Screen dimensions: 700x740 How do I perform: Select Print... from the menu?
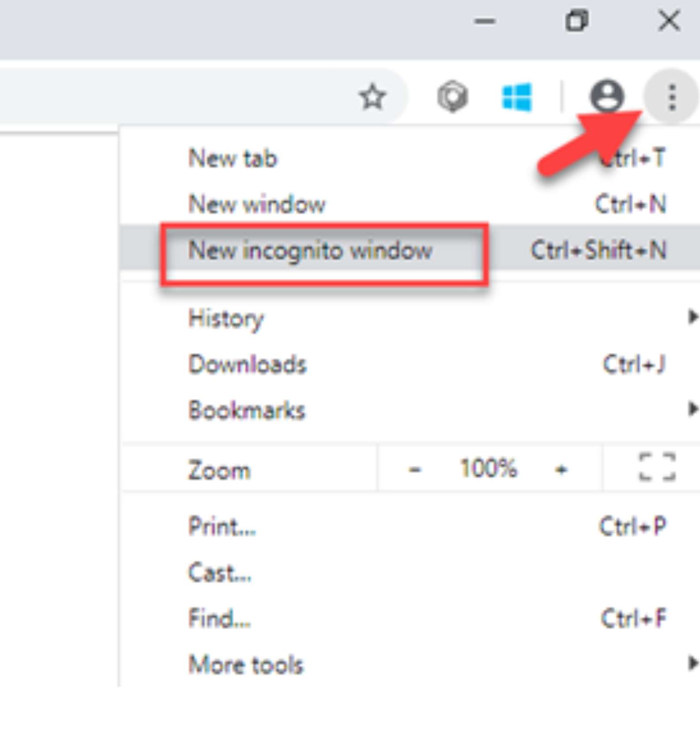tap(222, 526)
